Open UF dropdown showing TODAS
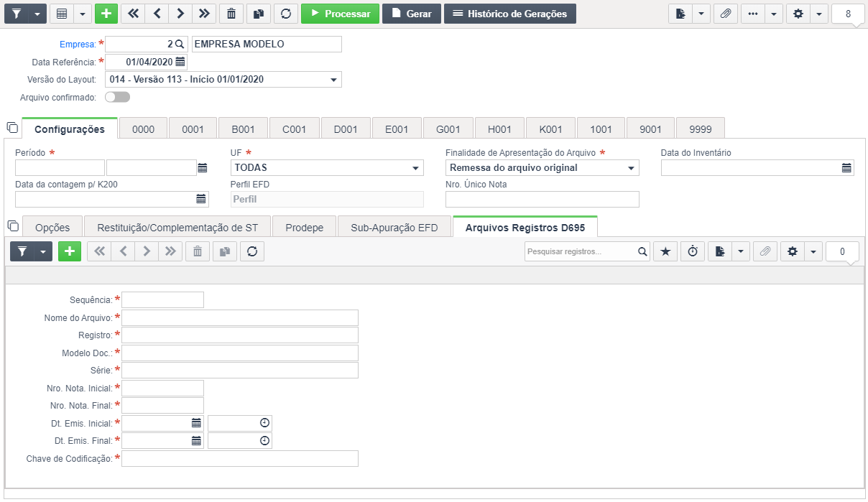 (x=327, y=168)
